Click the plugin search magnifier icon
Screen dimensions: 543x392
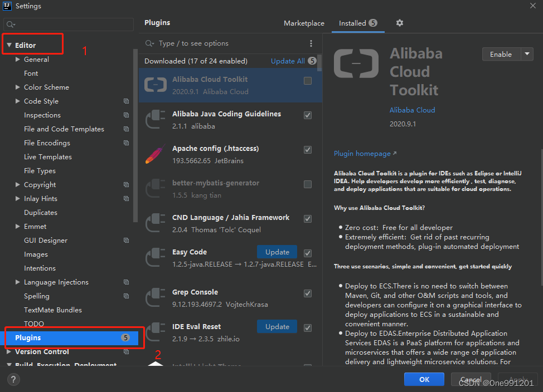[149, 43]
